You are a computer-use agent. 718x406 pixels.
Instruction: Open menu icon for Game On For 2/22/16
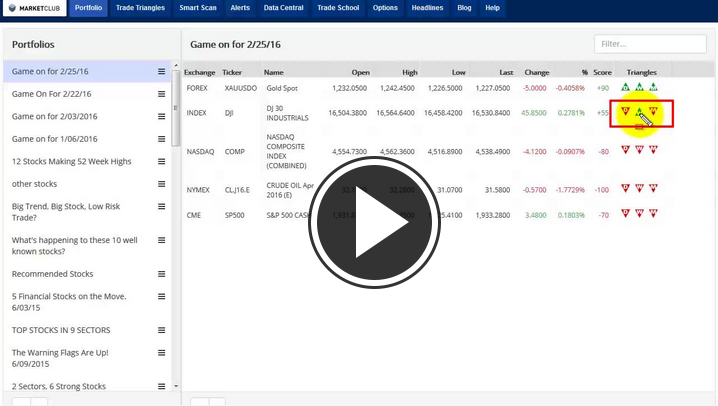click(161, 94)
